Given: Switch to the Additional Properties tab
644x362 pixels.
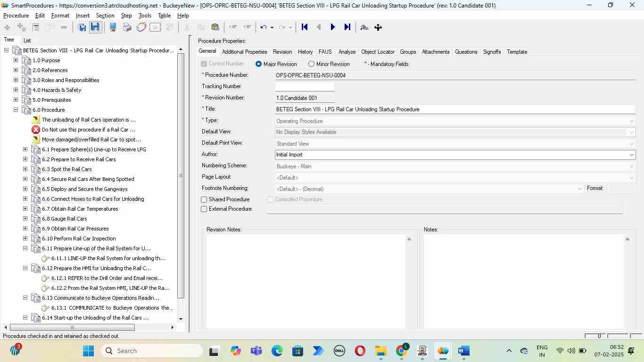Looking at the screenshot, I should [244, 52].
